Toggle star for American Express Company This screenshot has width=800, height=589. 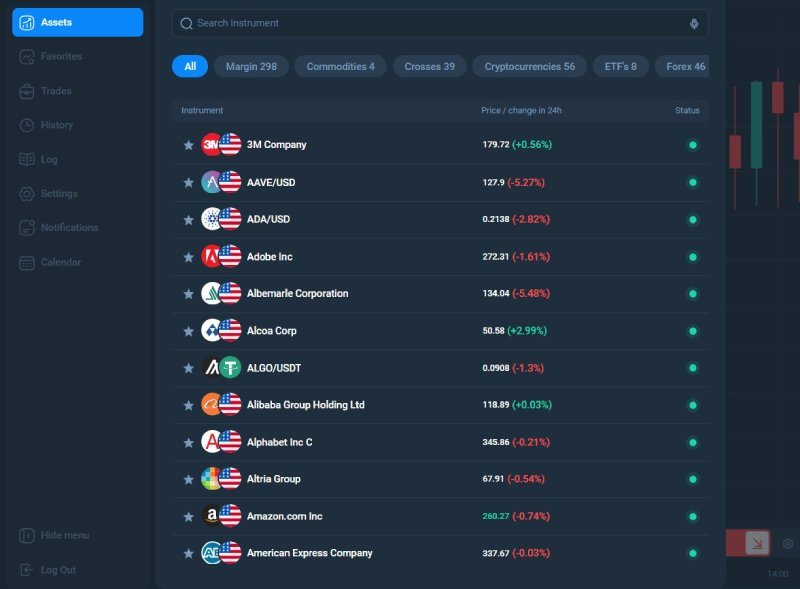188,553
